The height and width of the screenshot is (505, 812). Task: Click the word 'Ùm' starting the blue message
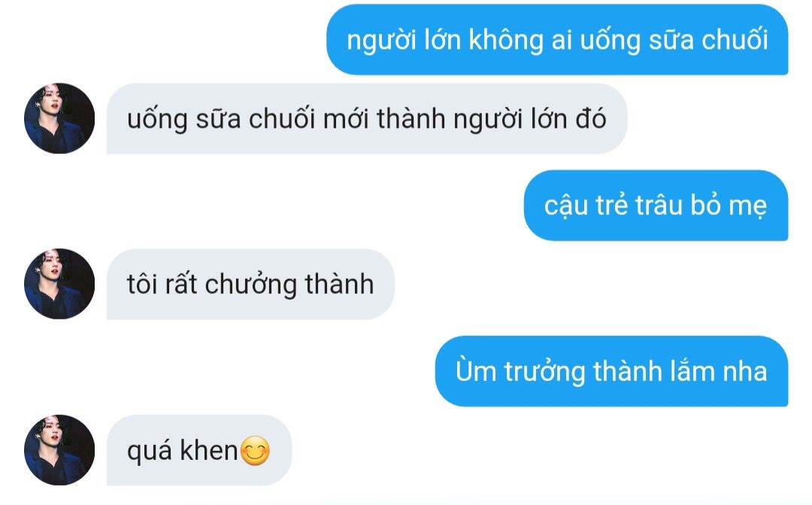476,370
